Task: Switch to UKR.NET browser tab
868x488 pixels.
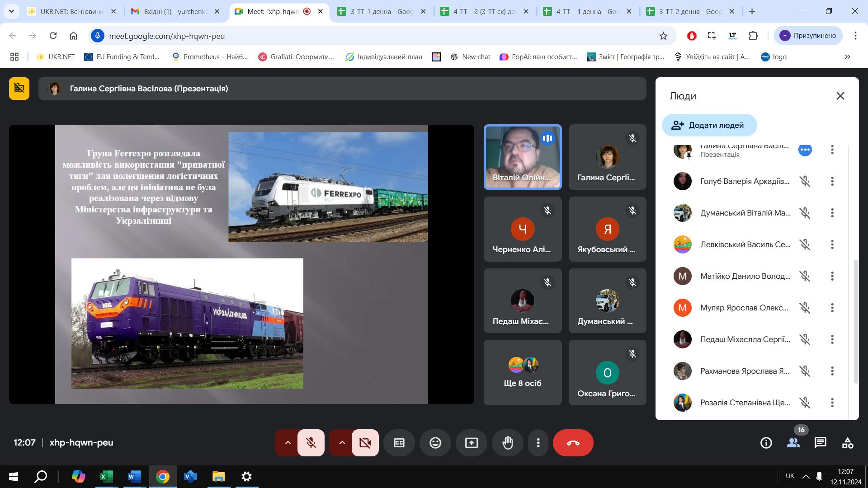Action: [72, 11]
